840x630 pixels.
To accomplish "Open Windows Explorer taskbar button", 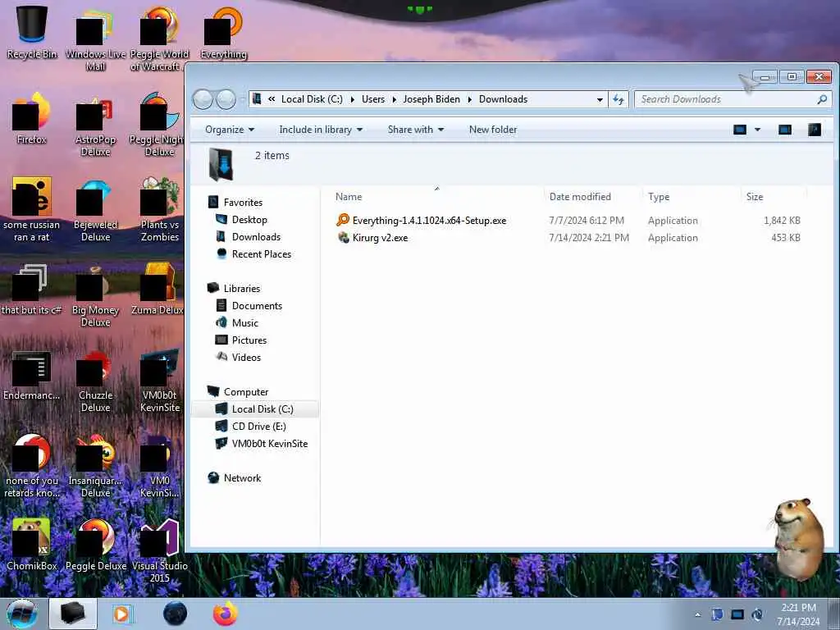I will click(73, 614).
